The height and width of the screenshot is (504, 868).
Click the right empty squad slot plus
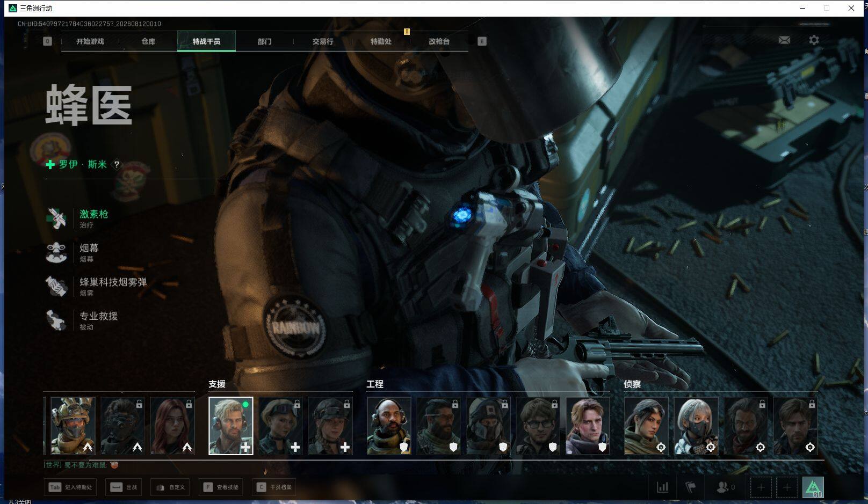(x=786, y=487)
